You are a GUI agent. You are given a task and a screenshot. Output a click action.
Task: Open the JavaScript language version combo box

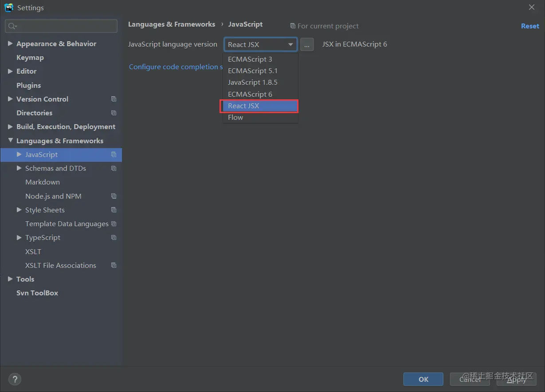261,44
